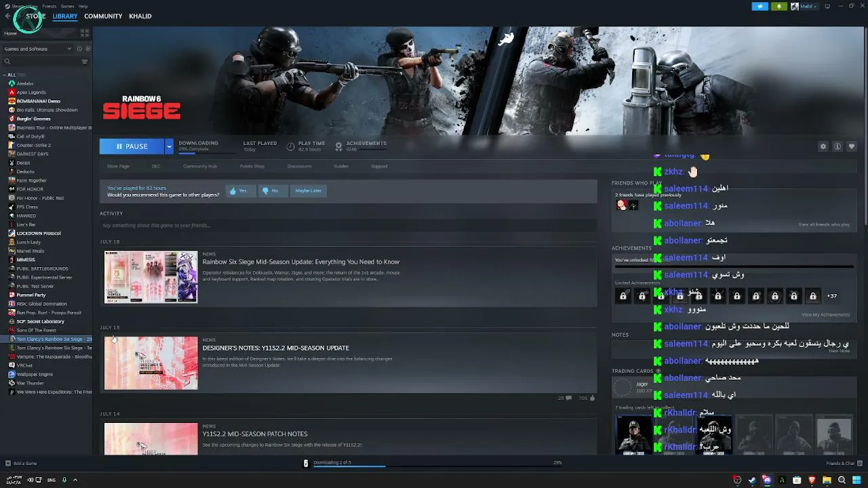Collapse the ALL games category
The image size is (868, 488).
tap(5, 75)
